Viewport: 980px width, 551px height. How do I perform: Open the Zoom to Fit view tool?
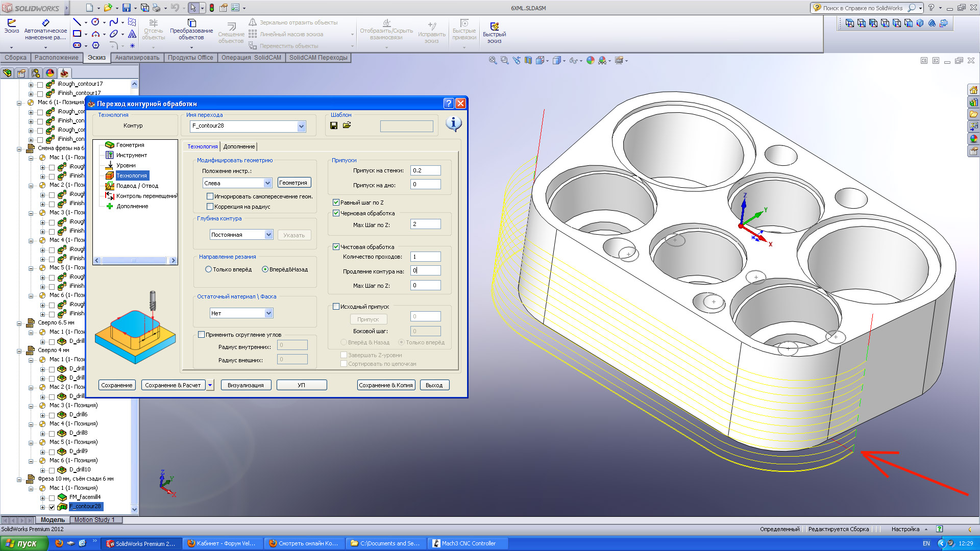click(x=493, y=60)
